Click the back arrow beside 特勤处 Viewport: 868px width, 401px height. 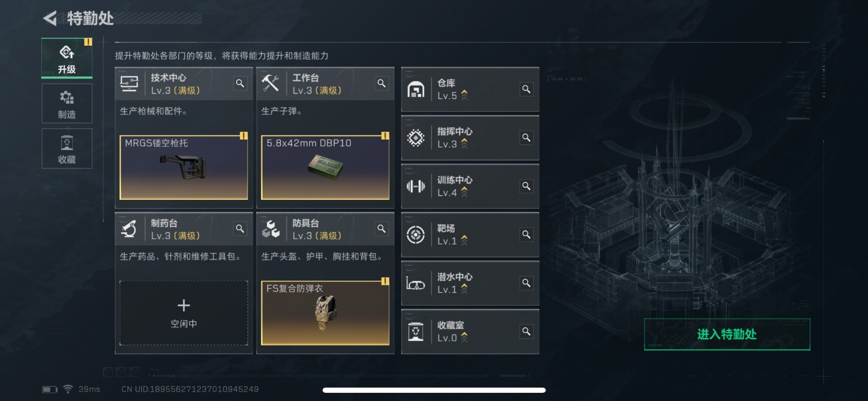coord(50,18)
